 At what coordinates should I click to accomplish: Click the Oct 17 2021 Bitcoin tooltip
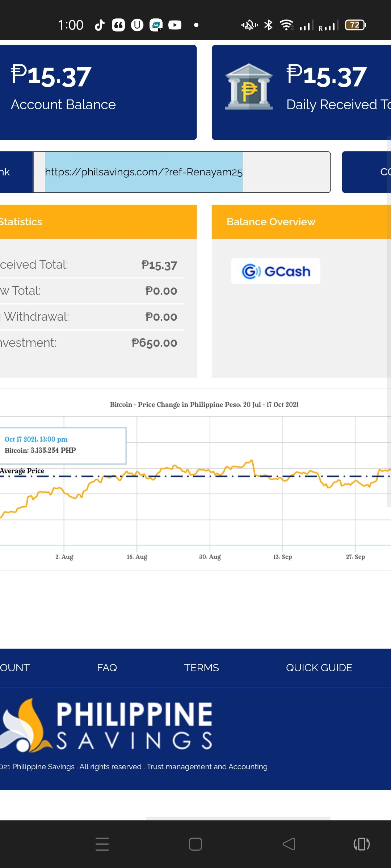coord(63,446)
